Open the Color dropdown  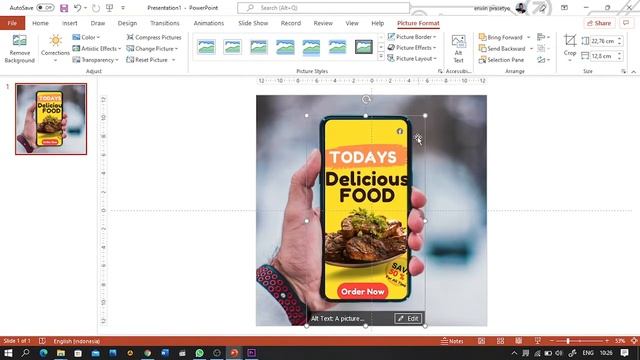[86, 37]
